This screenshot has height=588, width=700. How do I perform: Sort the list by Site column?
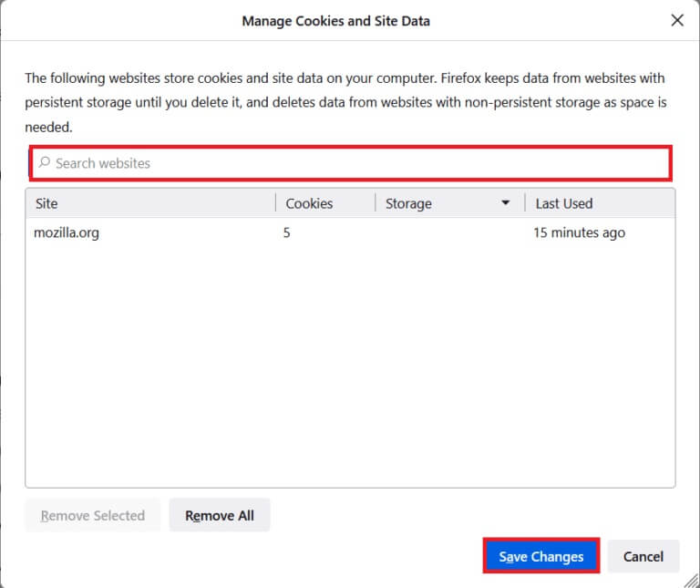coord(150,203)
